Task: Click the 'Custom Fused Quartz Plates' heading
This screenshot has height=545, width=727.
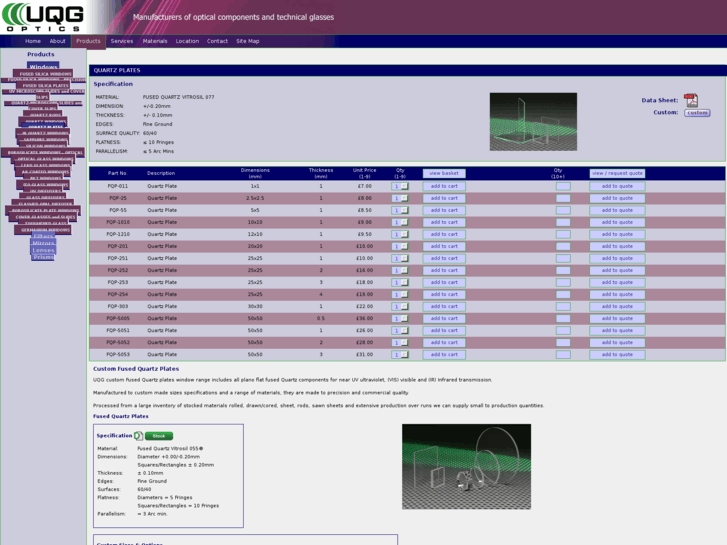Action: (x=136, y=369)
